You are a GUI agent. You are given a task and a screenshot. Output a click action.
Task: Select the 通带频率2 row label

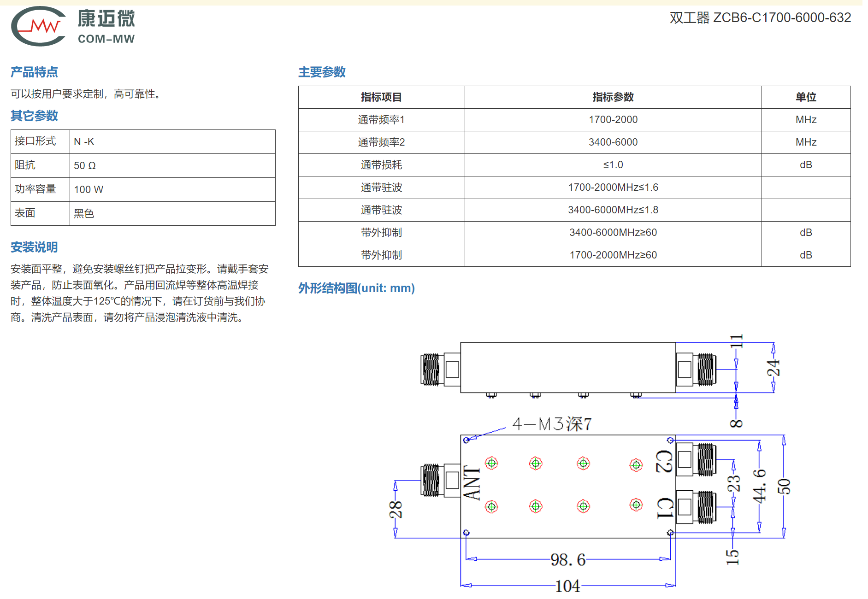[x=381, y=142]
